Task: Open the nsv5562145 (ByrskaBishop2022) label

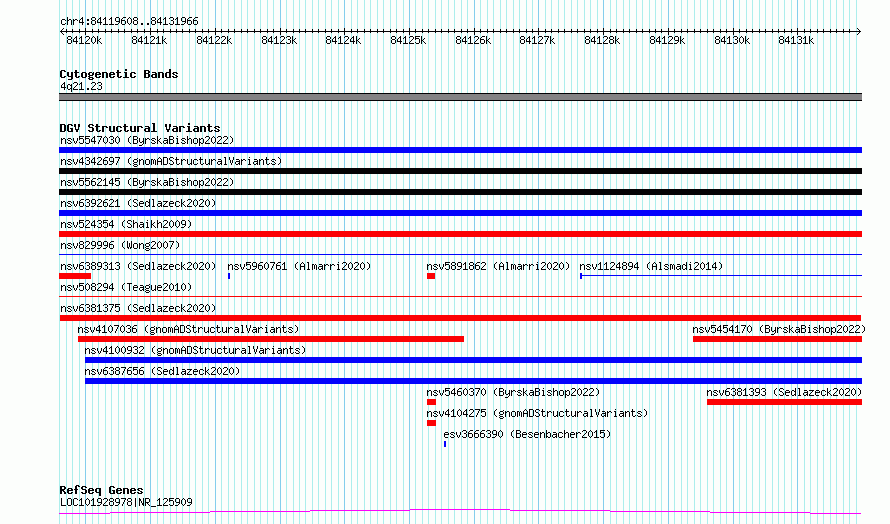Action: click(147, 182)
